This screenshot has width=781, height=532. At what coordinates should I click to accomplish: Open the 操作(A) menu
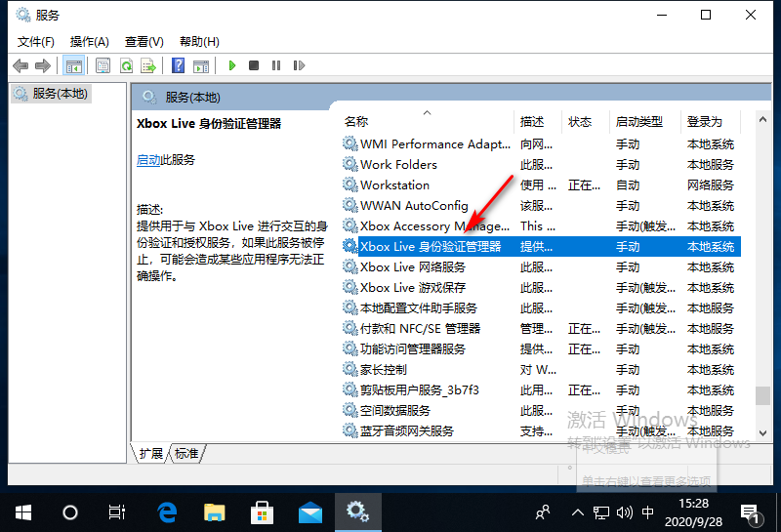coord(89,41)
